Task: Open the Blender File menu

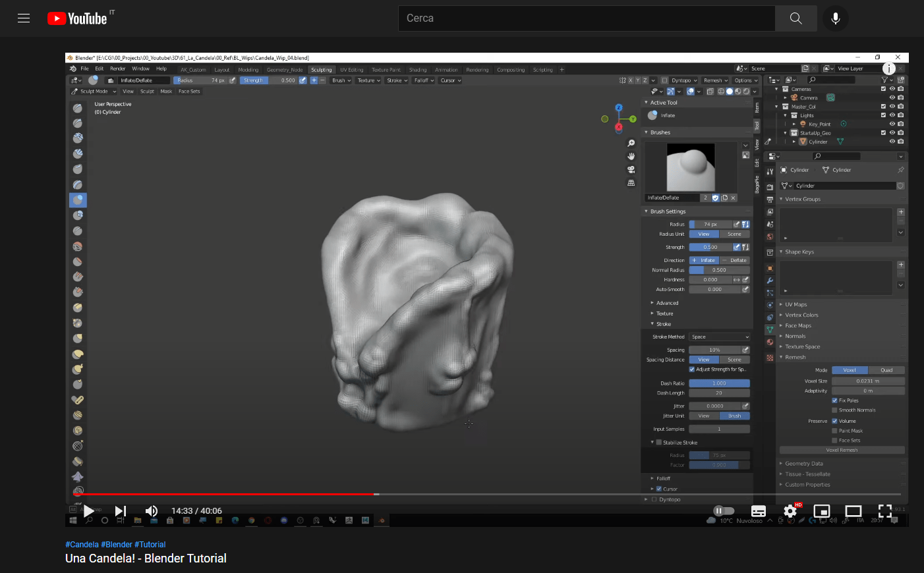Action: [84, 68]
